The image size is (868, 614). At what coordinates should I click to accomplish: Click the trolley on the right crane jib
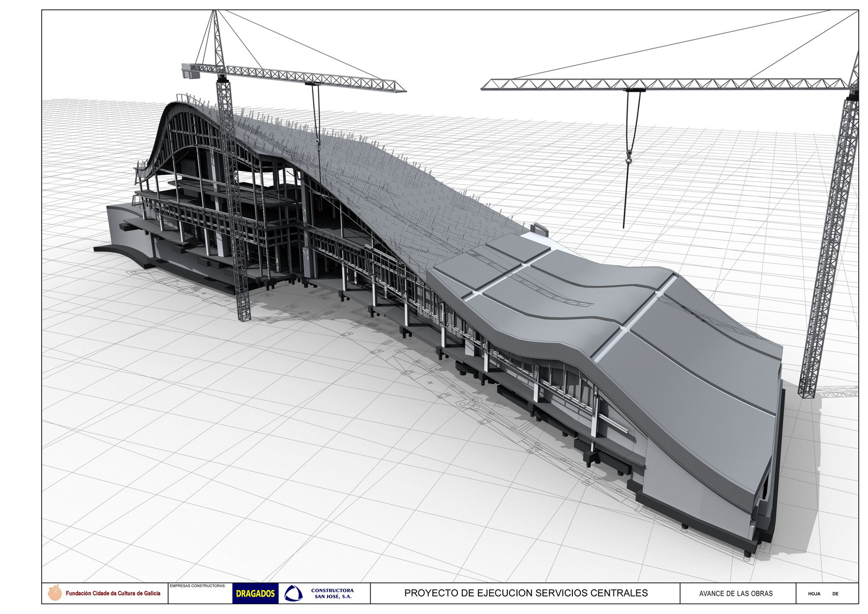coord(634,88)
